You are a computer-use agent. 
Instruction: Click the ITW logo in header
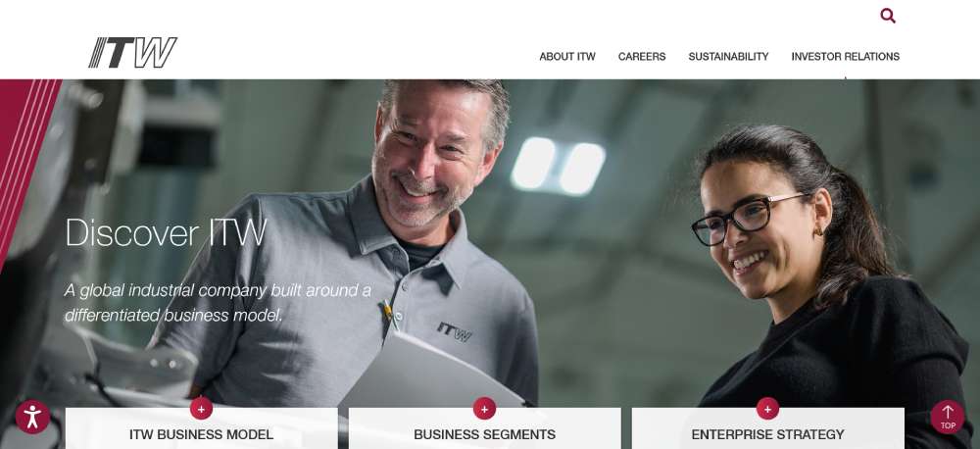point(132,53)
